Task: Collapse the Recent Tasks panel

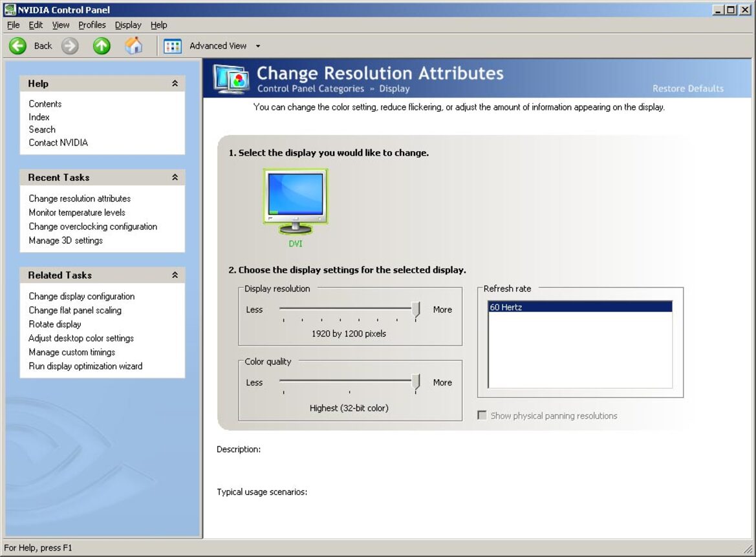Action: click(x=175, y=177)
